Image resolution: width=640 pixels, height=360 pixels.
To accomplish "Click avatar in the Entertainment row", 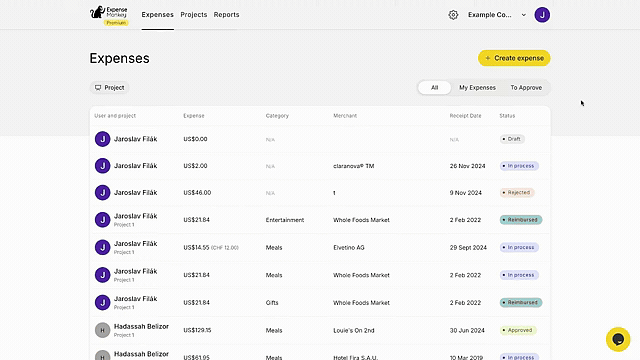I will tap(102, 220).
